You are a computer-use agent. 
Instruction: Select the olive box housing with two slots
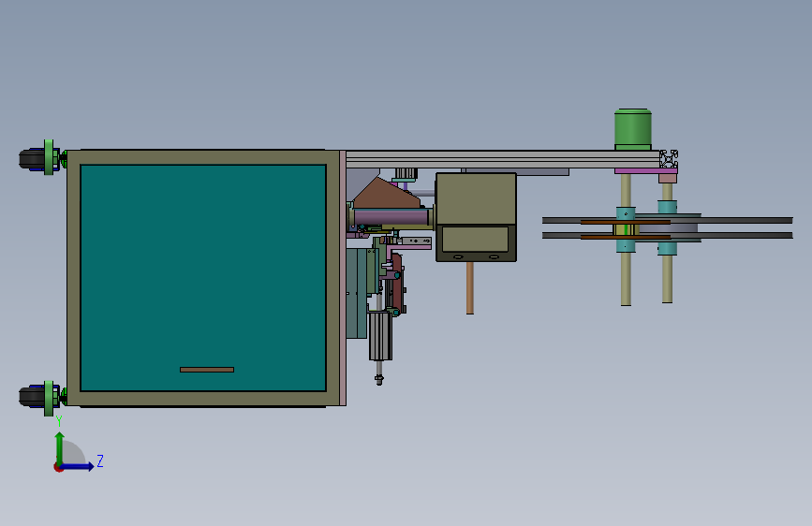pos(476,217)
